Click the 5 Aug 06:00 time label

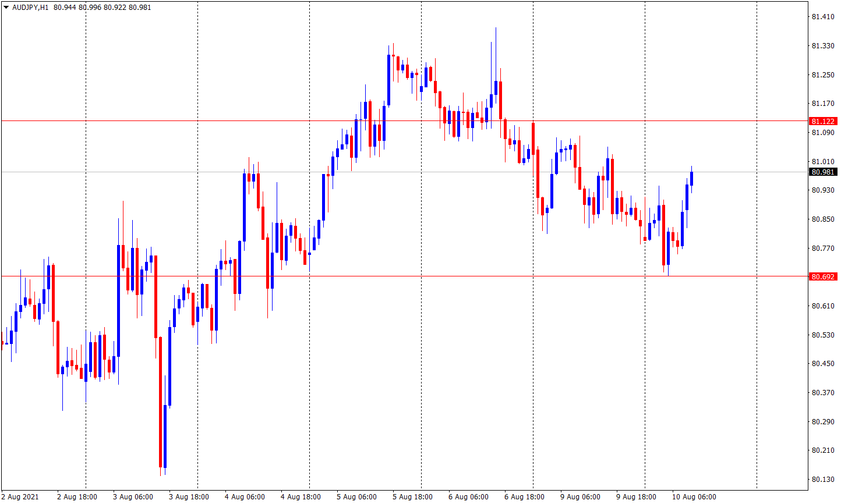click(356, 497)
